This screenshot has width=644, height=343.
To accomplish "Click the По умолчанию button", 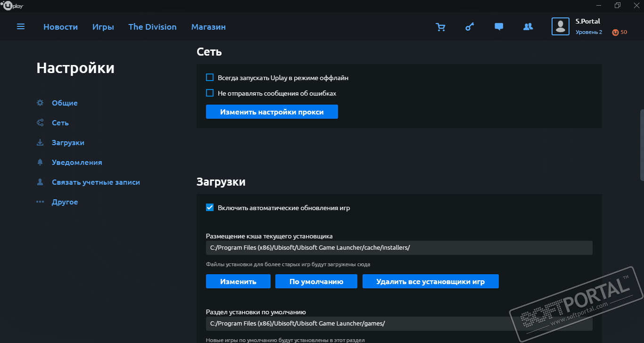I will [316, 282].
